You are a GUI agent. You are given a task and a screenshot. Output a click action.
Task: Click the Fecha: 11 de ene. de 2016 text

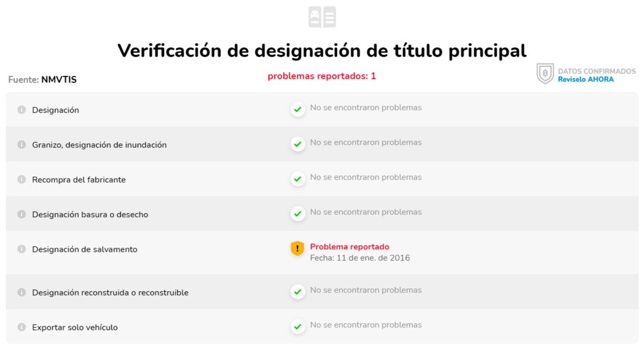360,258
